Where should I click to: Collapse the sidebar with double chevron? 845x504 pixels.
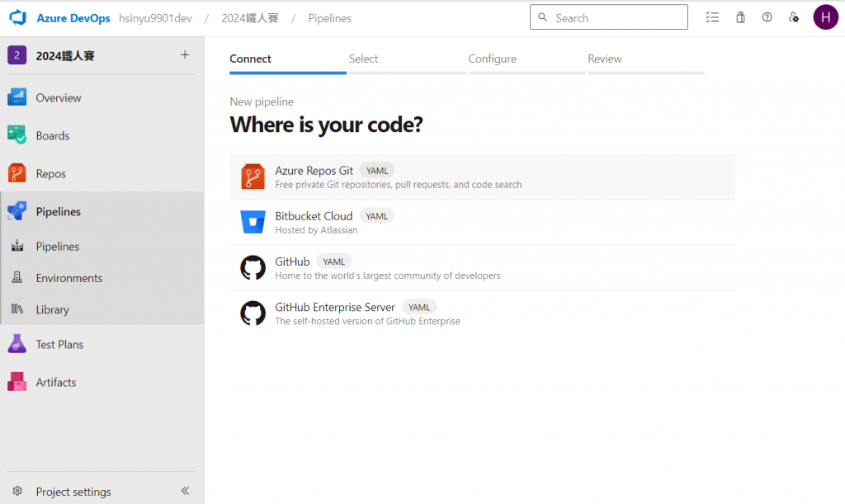[185, 491]
